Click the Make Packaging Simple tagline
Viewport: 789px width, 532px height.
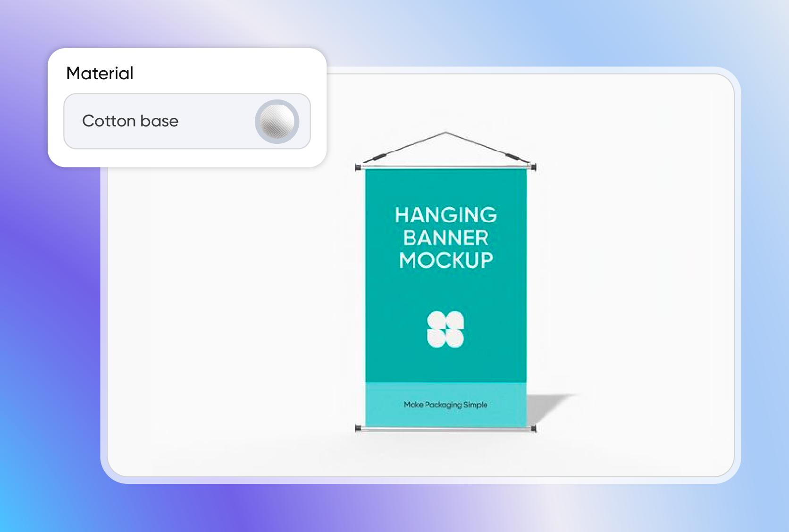click(445, 405)
